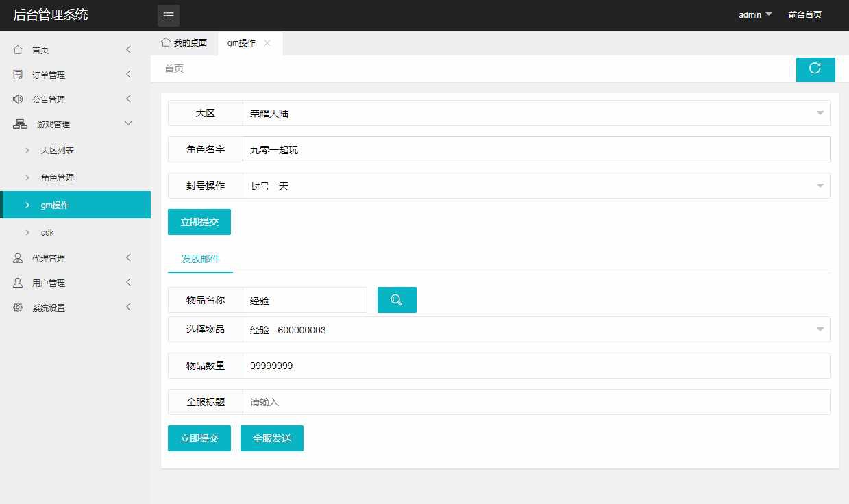Click the order icon beside 订单管理
Screen dimensions: 849x504
[18, 75]
